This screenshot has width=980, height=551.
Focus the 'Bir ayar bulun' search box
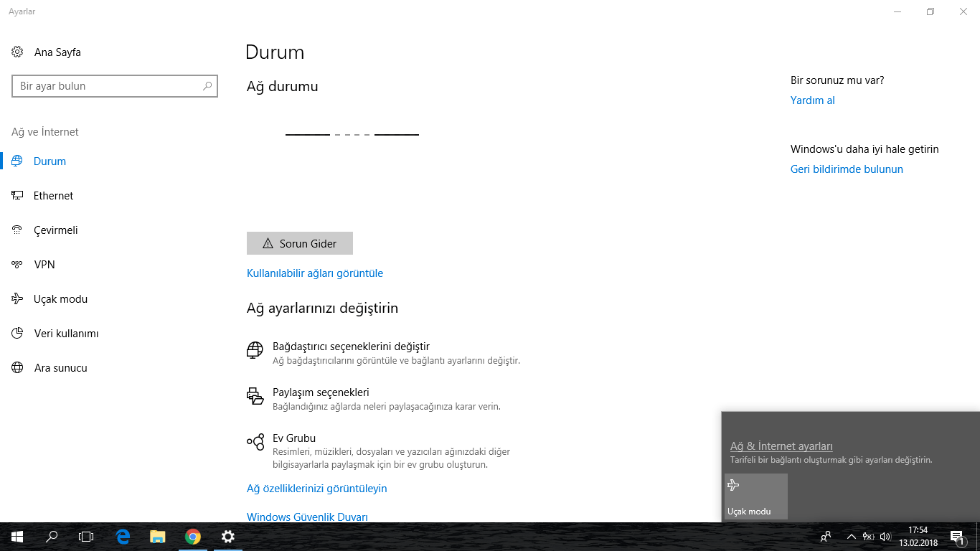(x=115, y=86)
